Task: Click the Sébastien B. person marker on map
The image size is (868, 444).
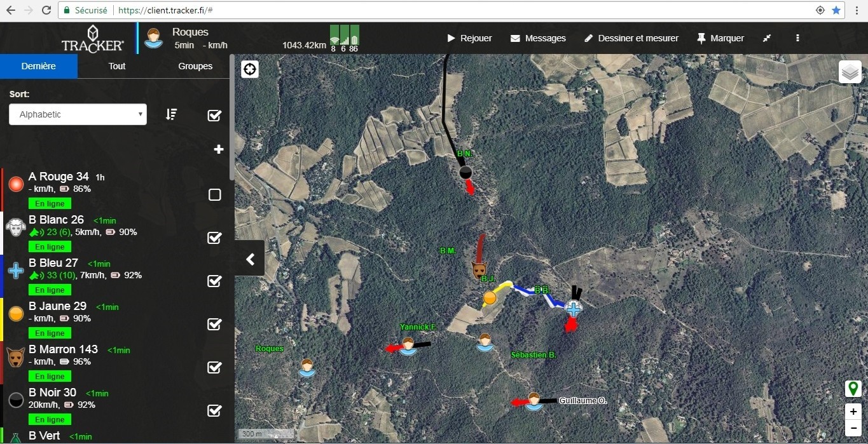Action: click(x=485, y=342)
